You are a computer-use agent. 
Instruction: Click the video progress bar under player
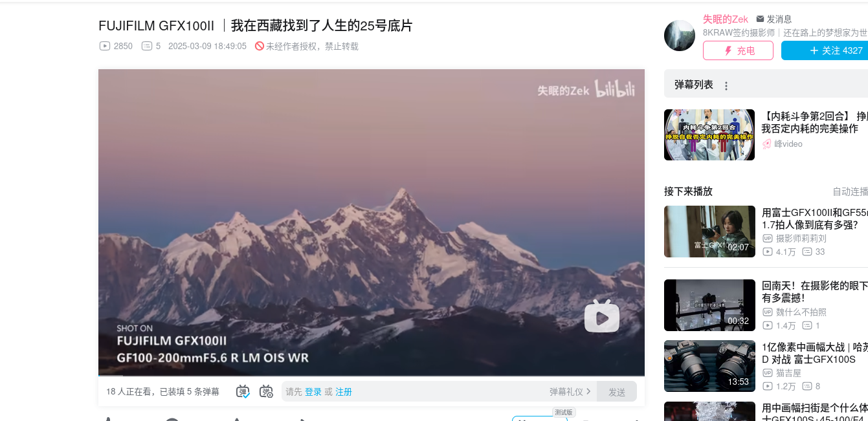(372, 376)
